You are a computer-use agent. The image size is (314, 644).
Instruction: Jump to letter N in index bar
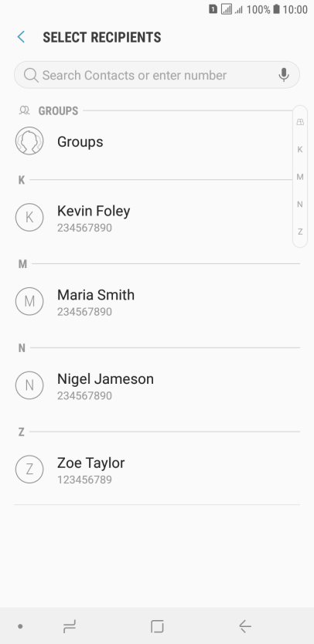coord(300,204)
